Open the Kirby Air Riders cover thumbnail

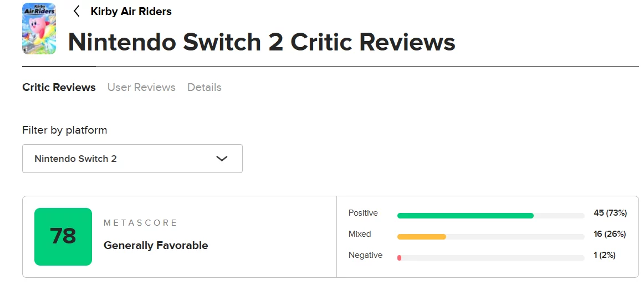39,28
